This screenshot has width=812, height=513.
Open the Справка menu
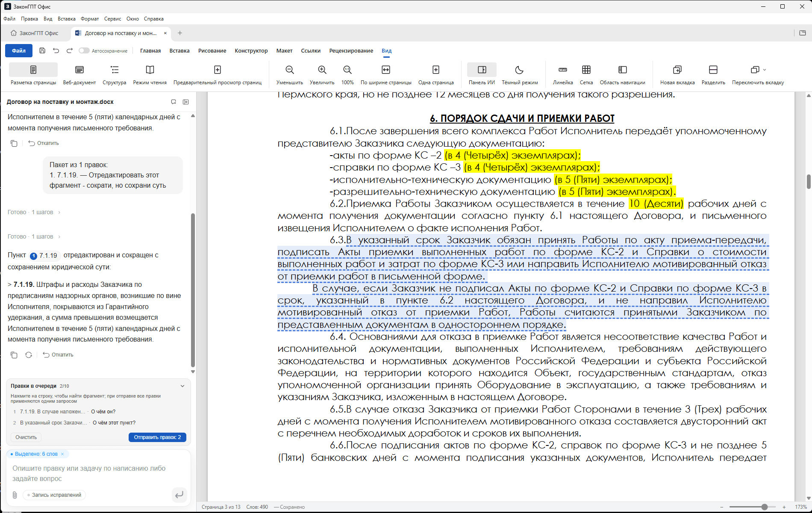154,19
